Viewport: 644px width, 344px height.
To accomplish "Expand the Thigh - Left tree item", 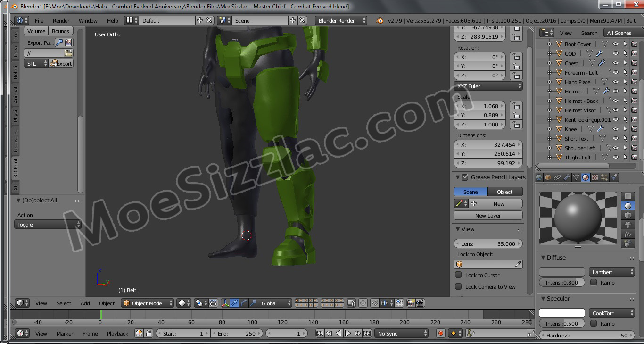I will [x=549, y=157].
